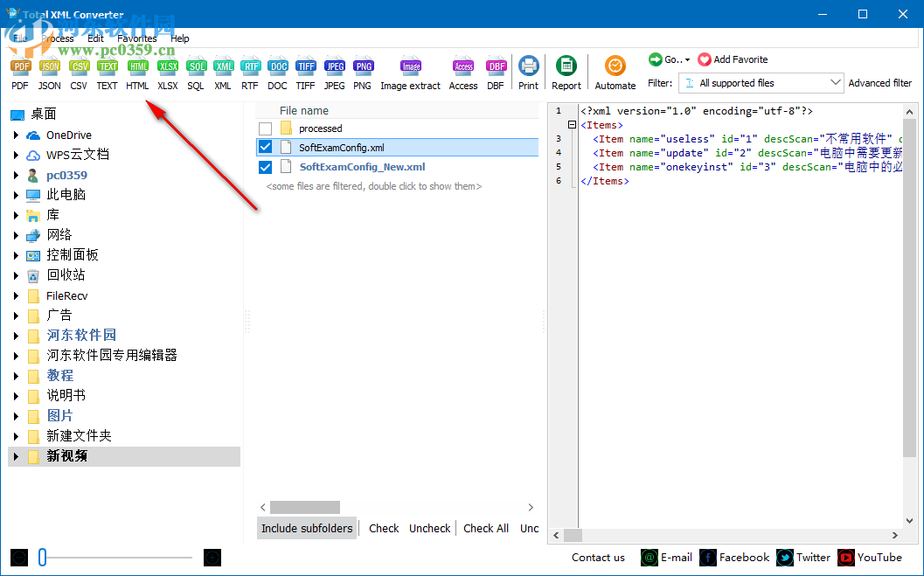Switch to the Include subfolders tab
This screenshot has height=576, width=924.
pos(306,528)
